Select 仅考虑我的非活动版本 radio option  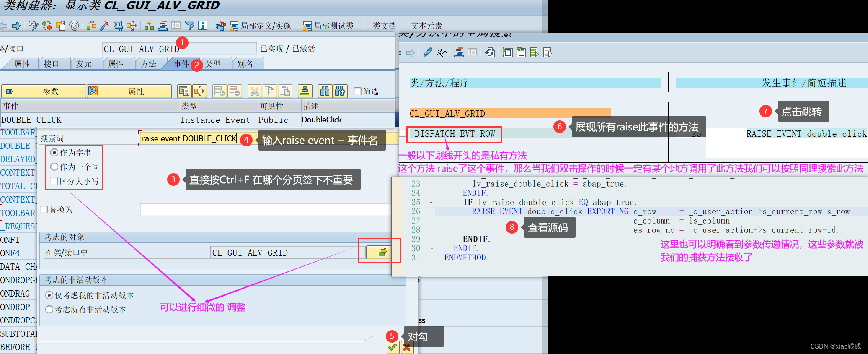(x=49, y=295)
